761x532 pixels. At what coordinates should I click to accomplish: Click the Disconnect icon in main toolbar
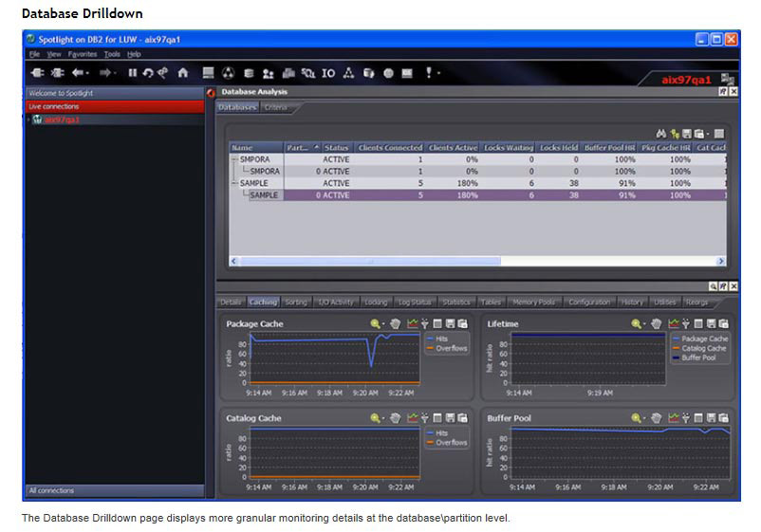click(x=57, y=73)
